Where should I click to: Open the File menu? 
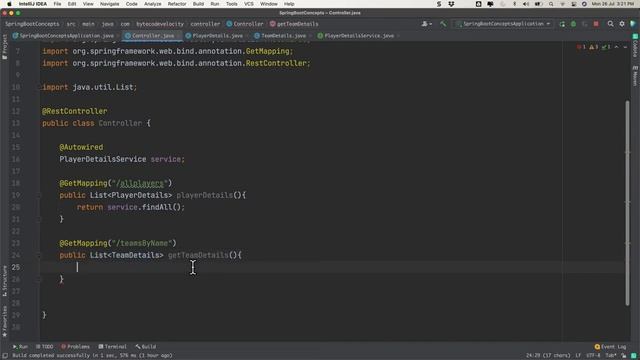click(57, 4)
